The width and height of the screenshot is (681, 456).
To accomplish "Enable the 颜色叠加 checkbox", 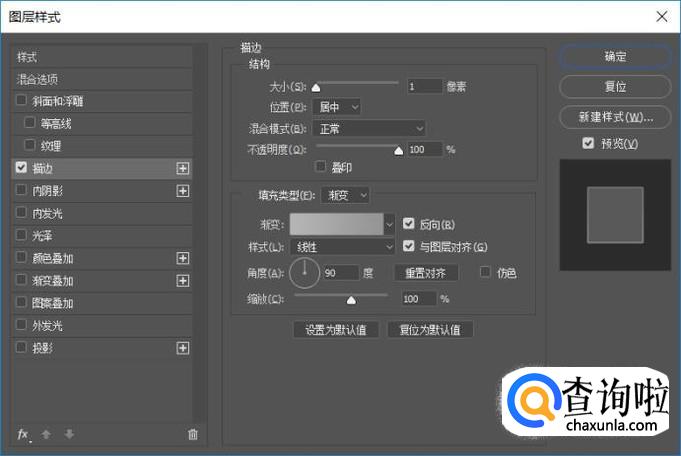I will pos(21,258).
